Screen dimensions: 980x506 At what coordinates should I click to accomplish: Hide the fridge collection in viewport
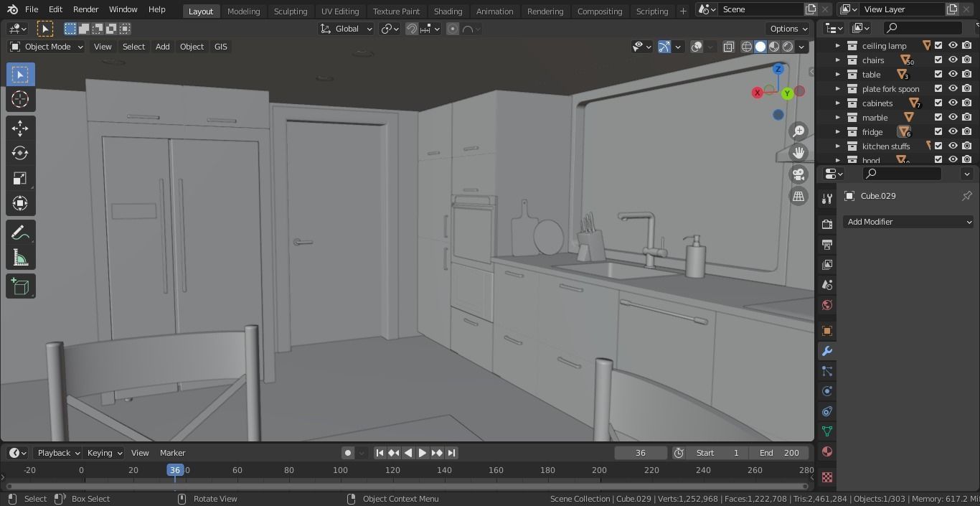953,131
